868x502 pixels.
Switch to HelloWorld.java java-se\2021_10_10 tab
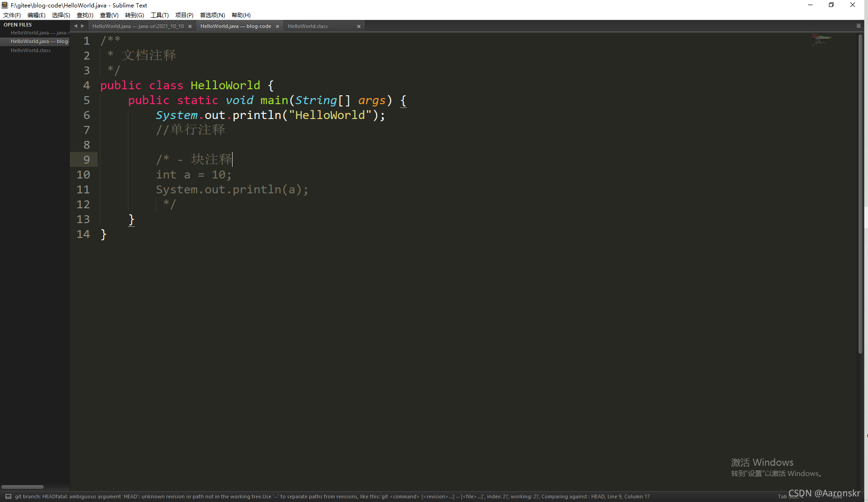(x=138, y=26)
